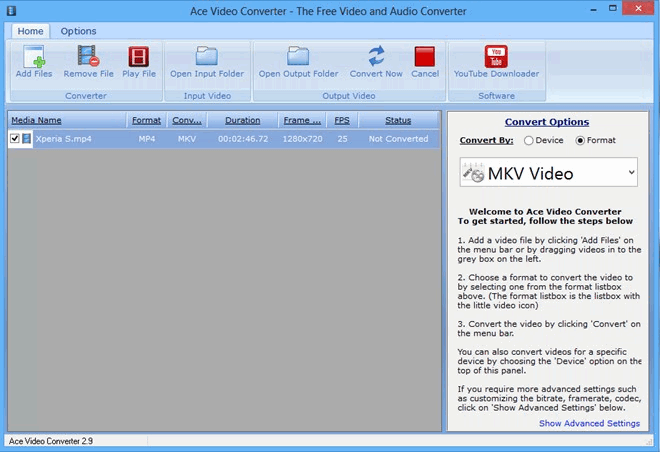Click the MKV conversion cell
Viewport: 660px width, 452px height.
tap(187, 139)
